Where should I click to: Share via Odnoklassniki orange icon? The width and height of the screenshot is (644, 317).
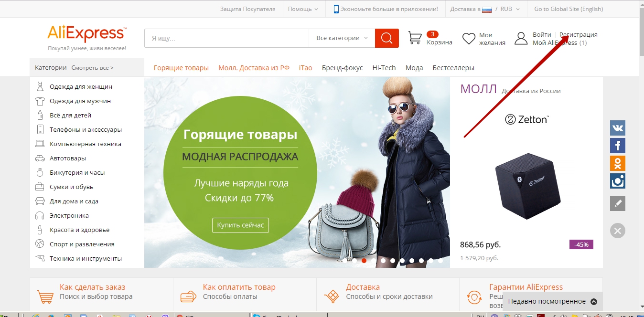pyautogui.click(x=618, y=163)
